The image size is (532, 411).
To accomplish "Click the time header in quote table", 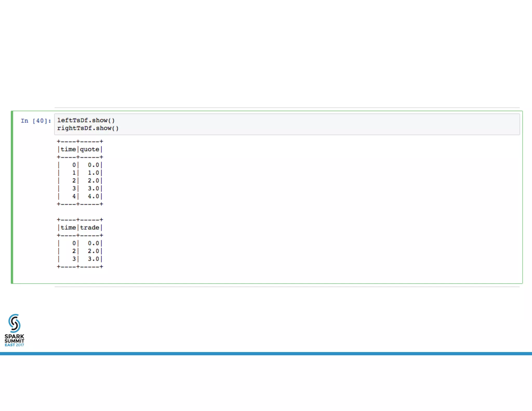I will pyautogui.click(x=68, y=149).
